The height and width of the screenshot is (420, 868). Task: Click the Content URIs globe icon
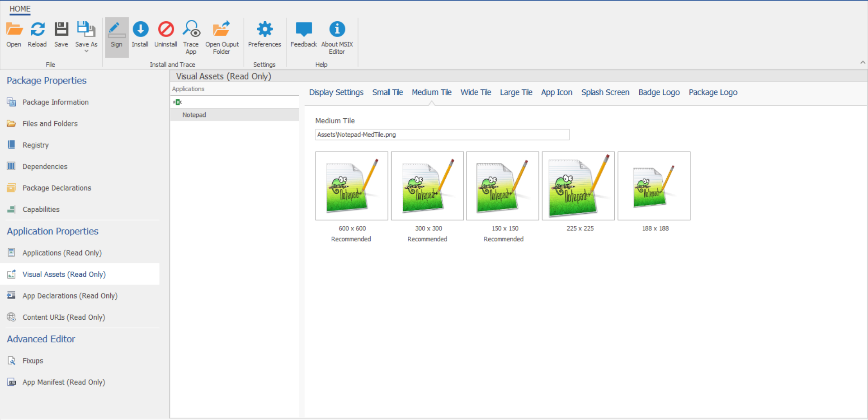11,317
